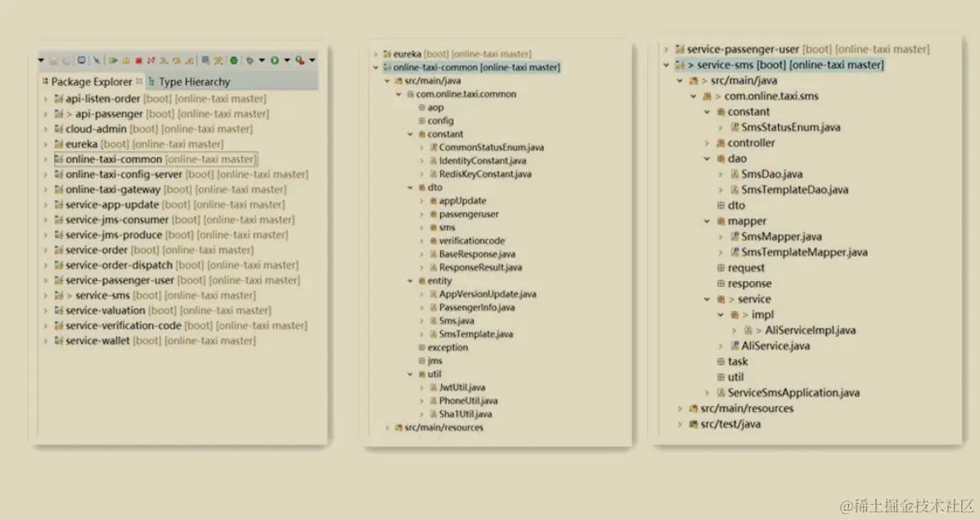Select service-order-dispatch project
This screenshot has width=980, height=520.
pyautogui.click(x=119, y=265)
